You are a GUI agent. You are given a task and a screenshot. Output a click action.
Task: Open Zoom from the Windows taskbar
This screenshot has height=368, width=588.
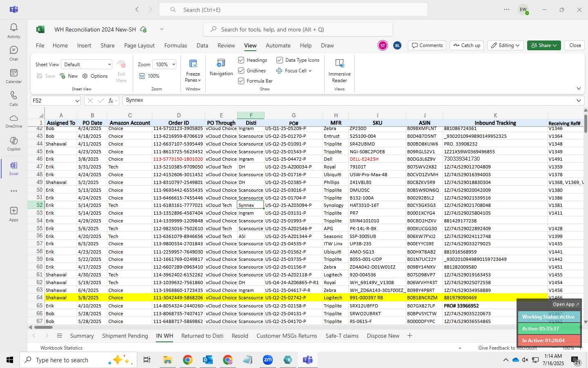pos(267,360)
